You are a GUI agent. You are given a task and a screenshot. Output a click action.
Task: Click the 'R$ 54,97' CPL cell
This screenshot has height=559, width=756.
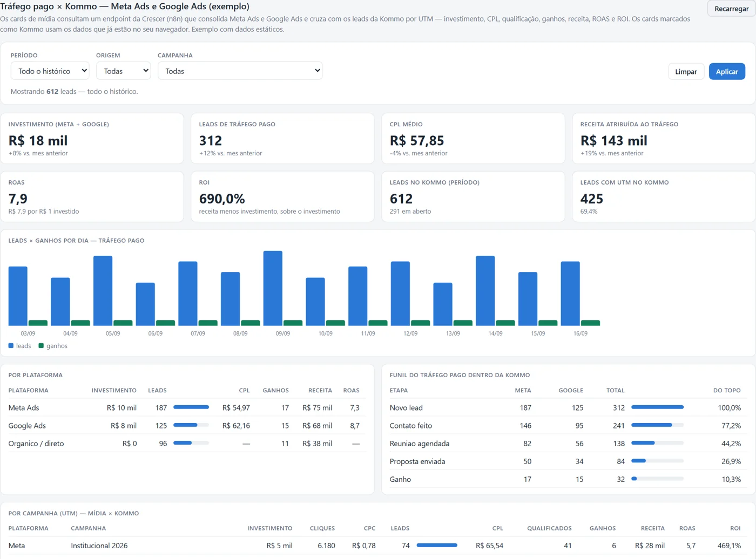(x=236, y=407)
